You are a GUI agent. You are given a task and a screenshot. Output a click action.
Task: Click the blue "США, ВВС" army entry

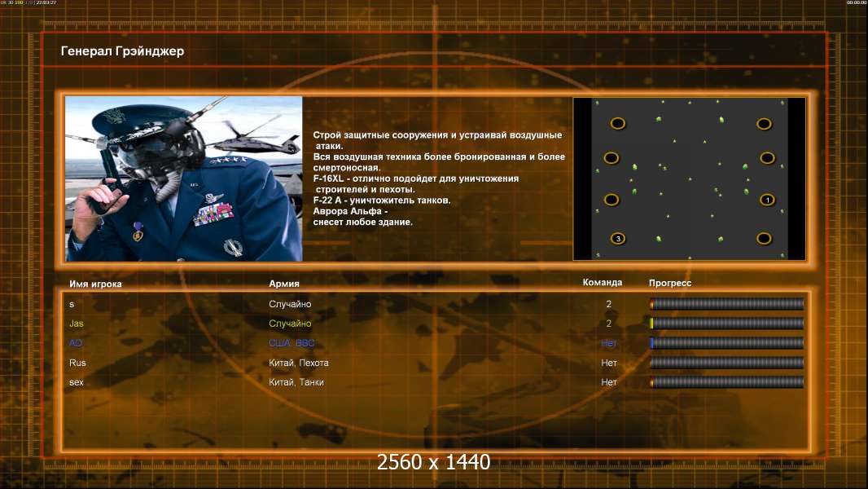tap(292, 343)
